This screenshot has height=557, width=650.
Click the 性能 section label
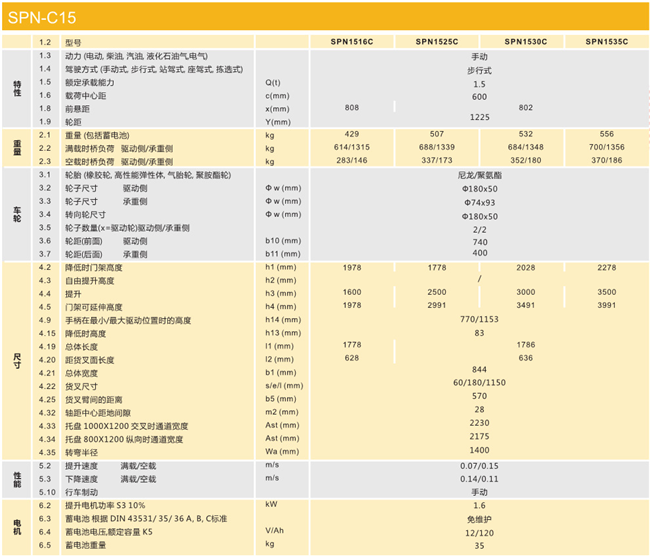tap(15, 478)
